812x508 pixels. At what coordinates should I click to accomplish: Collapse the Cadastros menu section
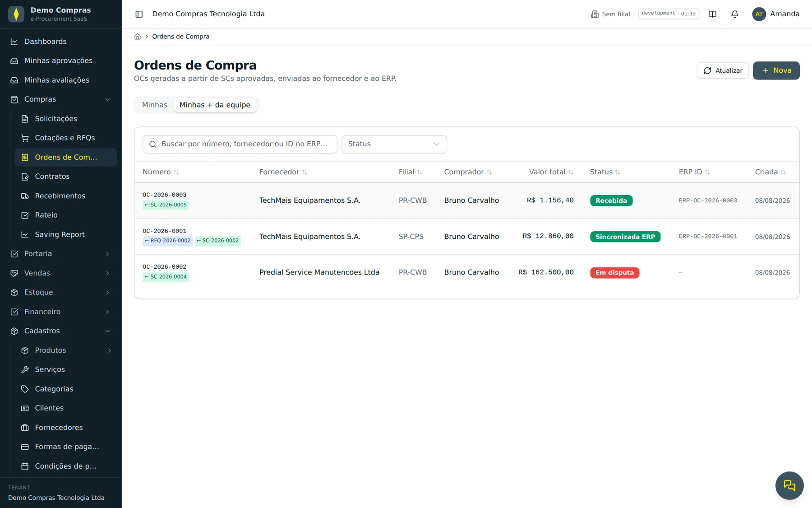tap(60, 331)
